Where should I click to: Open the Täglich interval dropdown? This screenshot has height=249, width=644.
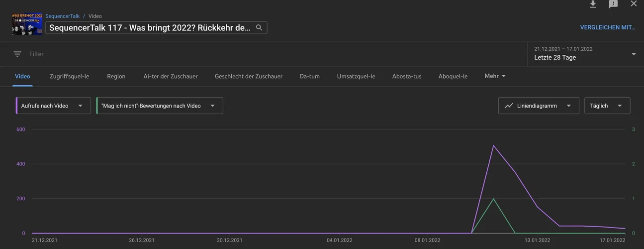point(620,106)
